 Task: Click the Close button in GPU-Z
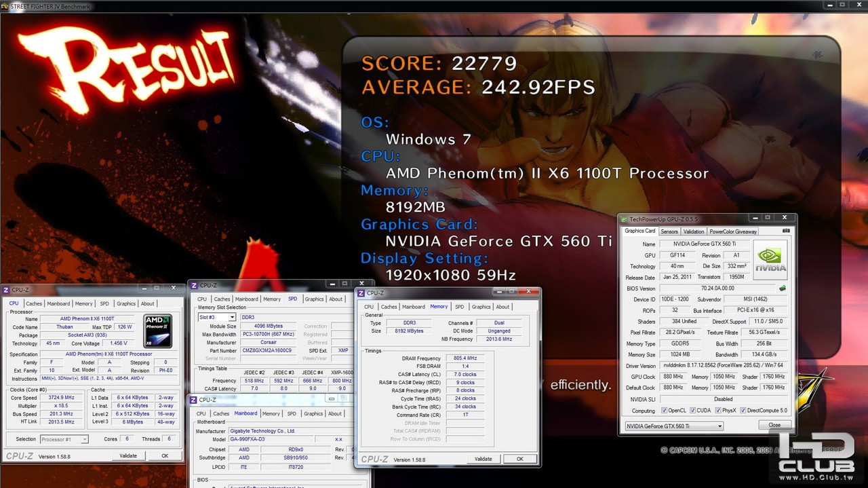[x=774, y=425]
